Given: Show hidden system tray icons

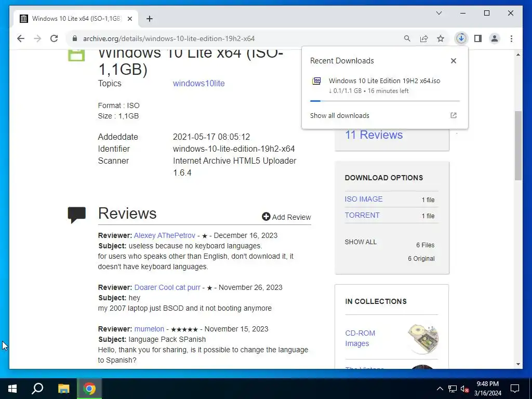Looking at the screenshot, I should coord(440,389).
